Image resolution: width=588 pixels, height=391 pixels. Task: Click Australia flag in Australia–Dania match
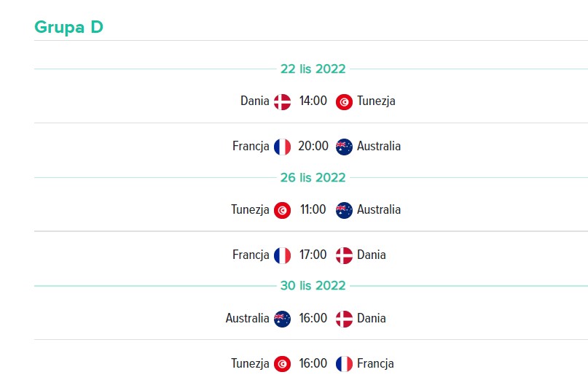click(282, 319)
